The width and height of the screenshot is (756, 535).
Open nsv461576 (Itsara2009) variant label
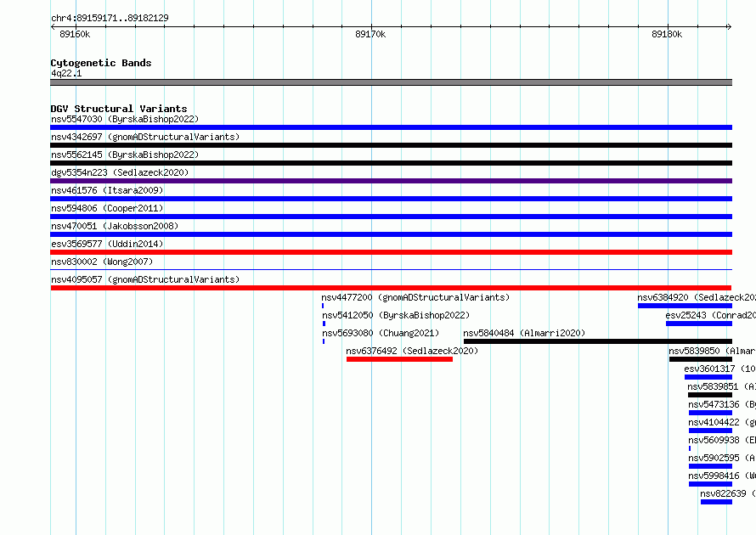tap(107, 190)
